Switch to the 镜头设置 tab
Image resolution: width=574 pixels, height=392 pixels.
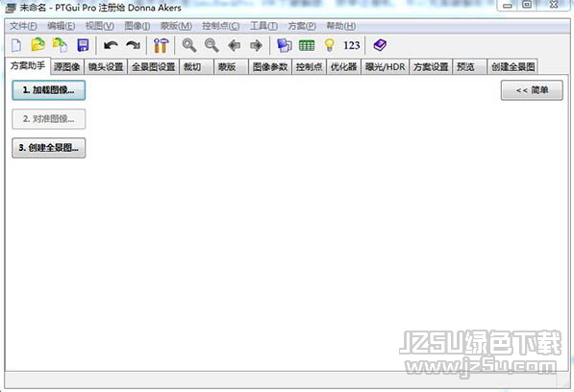[x=106, y=67]
